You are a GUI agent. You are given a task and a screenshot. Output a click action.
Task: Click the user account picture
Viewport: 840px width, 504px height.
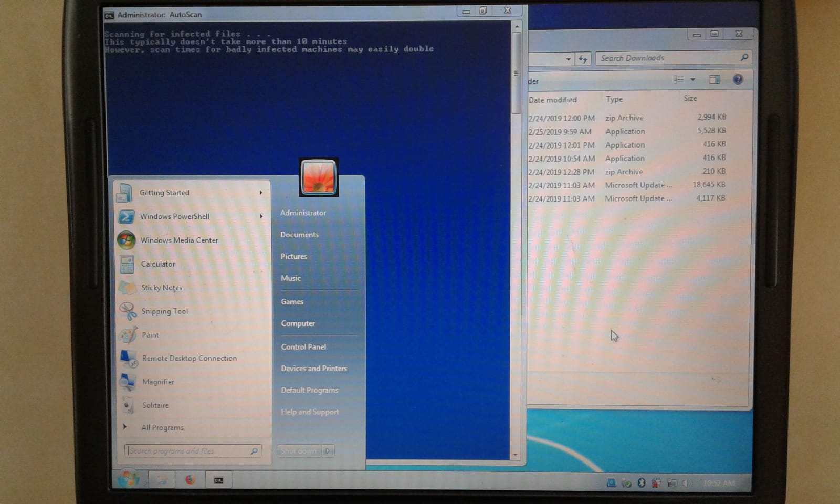[319, 177]
